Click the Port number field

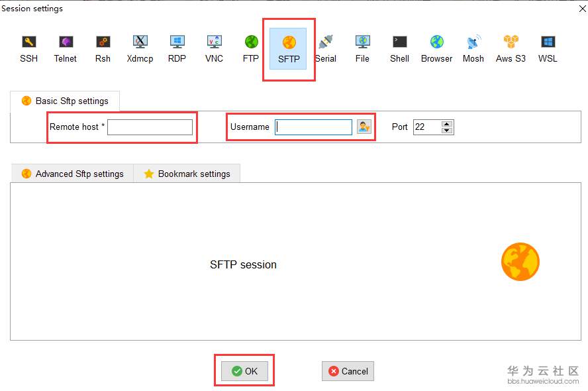tap(427, 127)
